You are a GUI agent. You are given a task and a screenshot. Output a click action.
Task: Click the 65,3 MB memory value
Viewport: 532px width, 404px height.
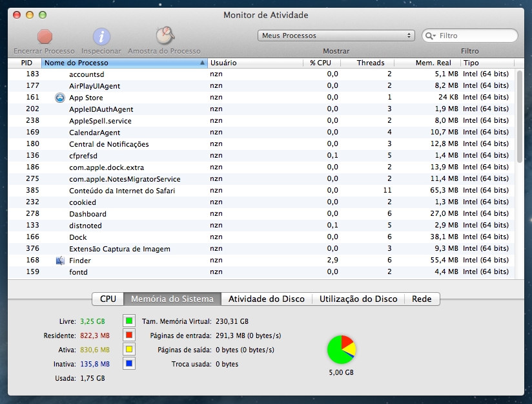[x=444, y=190]
